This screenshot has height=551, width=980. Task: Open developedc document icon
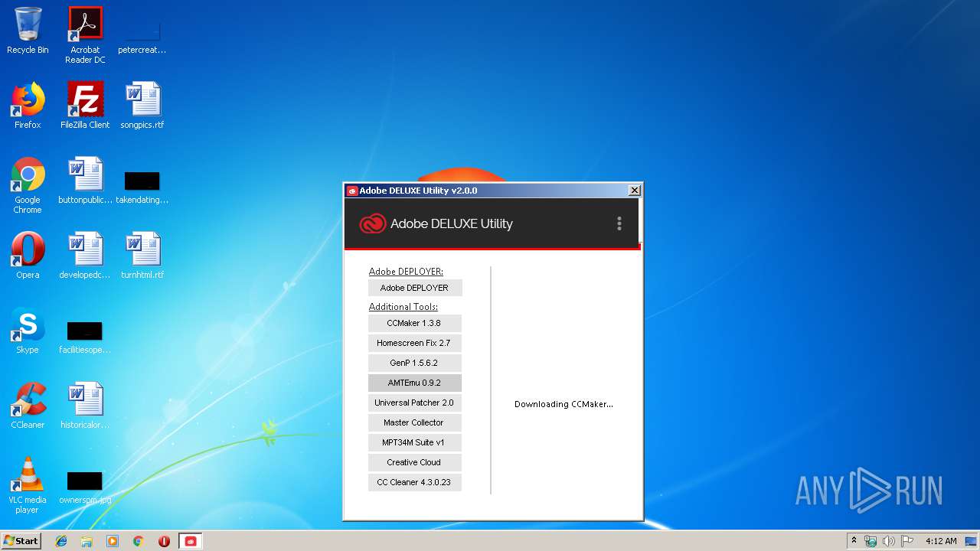click(85, 256)
